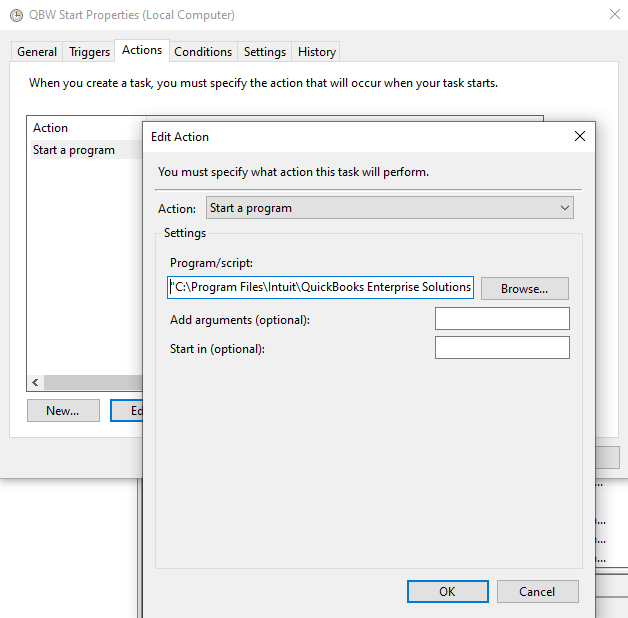Select the Start a program list row
This screenshot has height=618, width=628.
[74, 150]
